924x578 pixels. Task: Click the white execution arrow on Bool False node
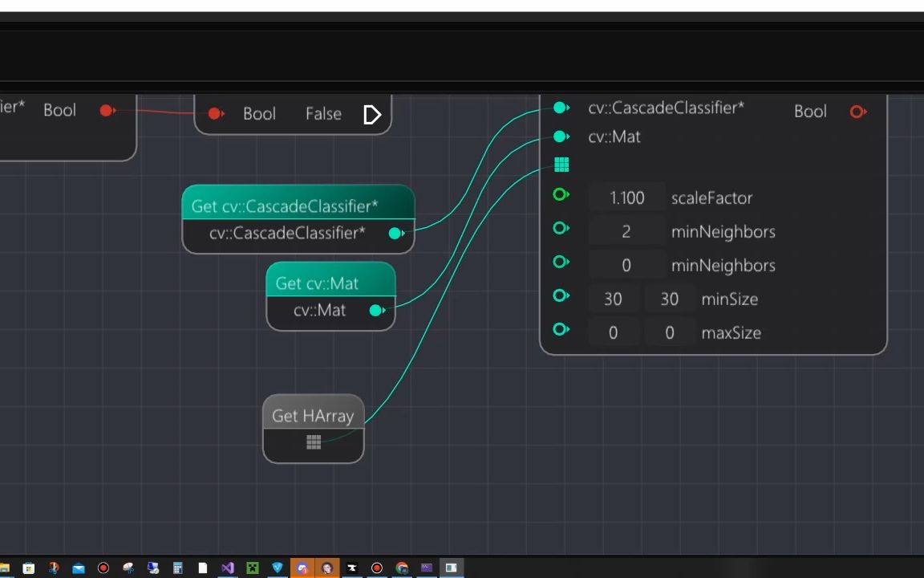[372, 115]
